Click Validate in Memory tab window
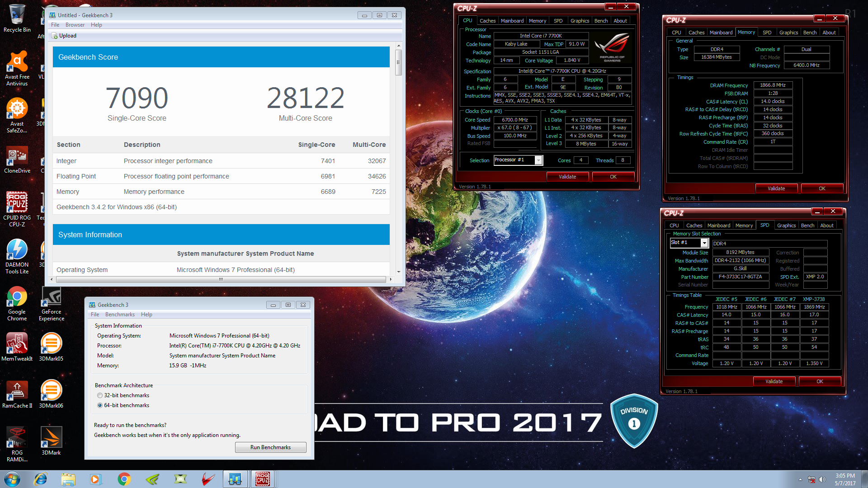The image size is (868, 488). [x=776, y=188]
